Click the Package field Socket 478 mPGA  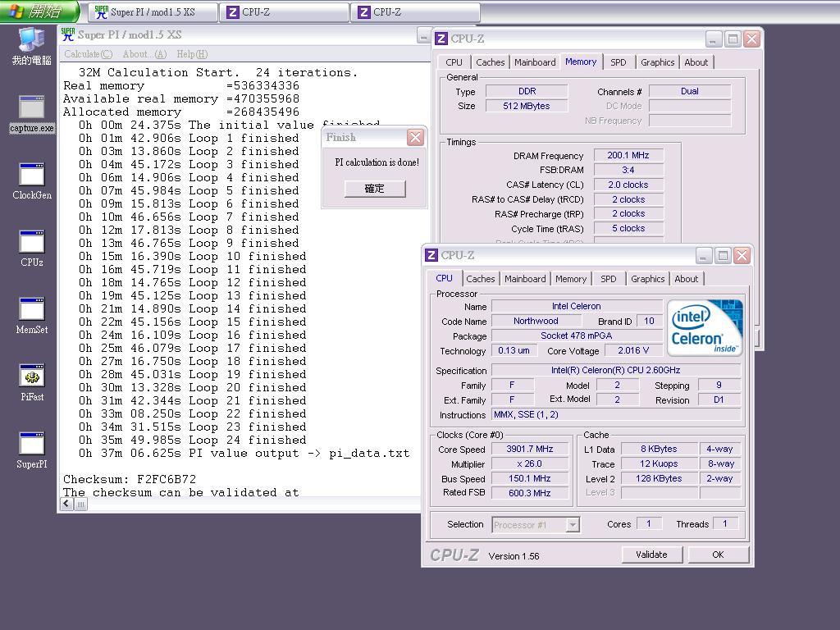577,336
